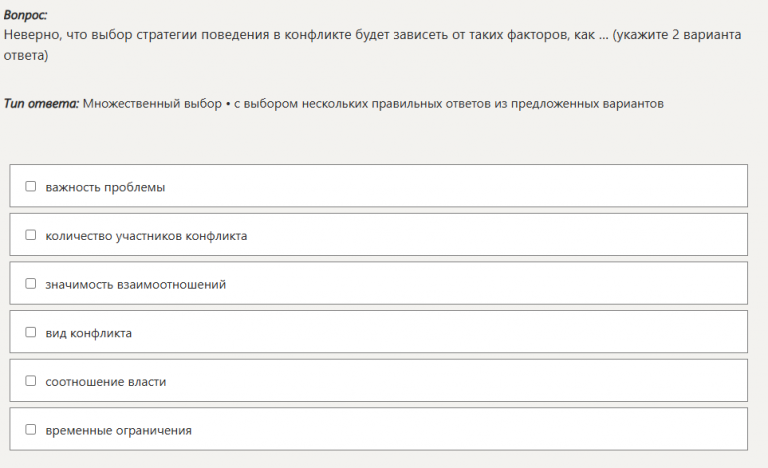Click the 'вид конфликта' label text

coord(89,333)
